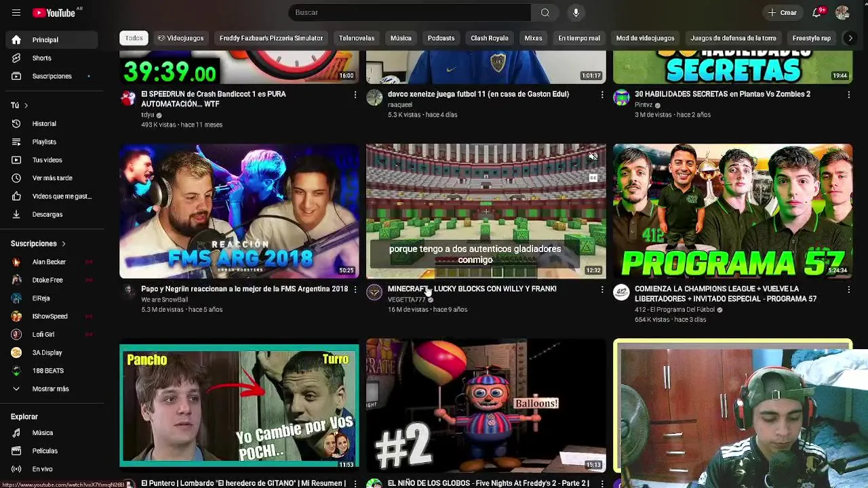Open Suscripciones in the sidebar
The height and width of the screenshot is (488, 868).
tap(52, 76)
